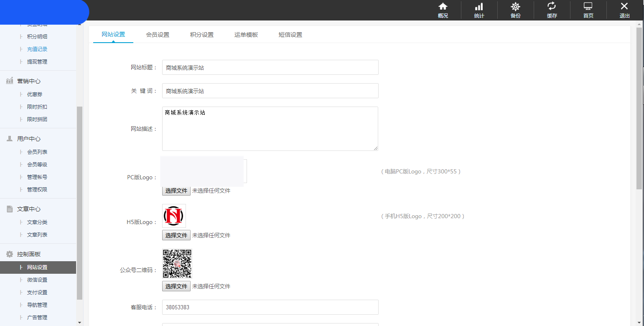Viewport: 644px width, 326px height.
Task: Open the 概况 overview icon
Action: [x=443, y=9]
